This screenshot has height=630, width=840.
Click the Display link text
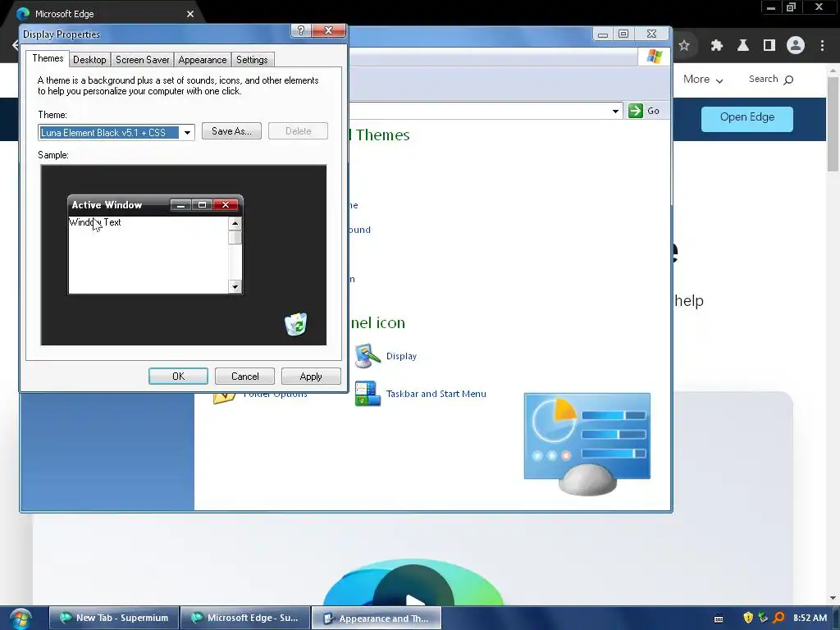pyautogui.click(x=401, y=356)
